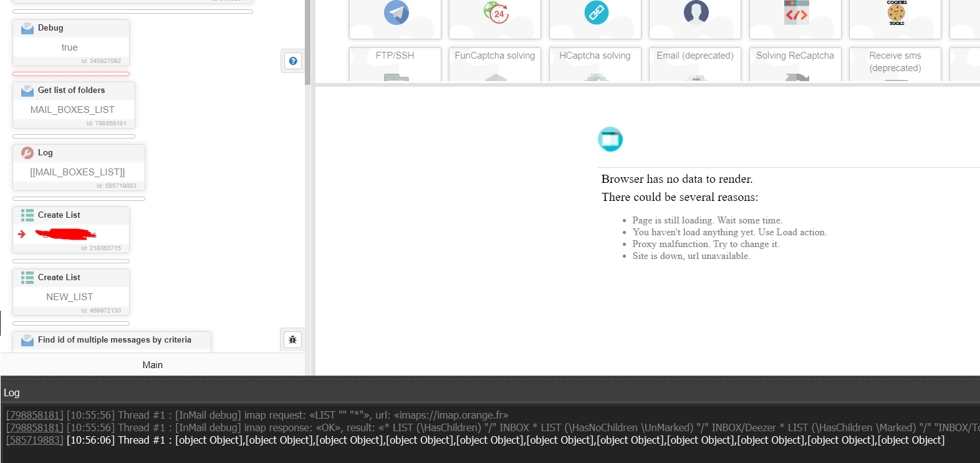Open the 24-hour globe clock module
Viewport: 980px width, 463px height.
tap(496, 12)
